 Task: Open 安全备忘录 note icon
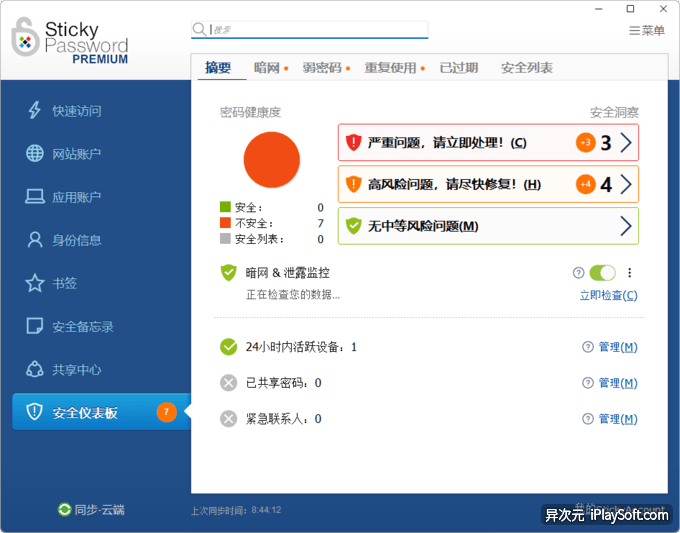pos(35,326)
